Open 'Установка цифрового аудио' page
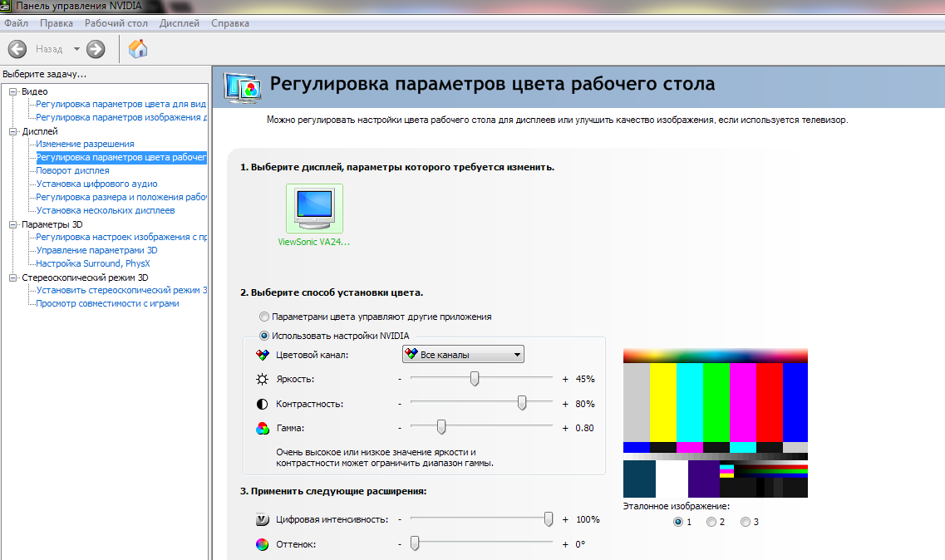This screenshot has height=560, width=945. [x=96, y=184]
